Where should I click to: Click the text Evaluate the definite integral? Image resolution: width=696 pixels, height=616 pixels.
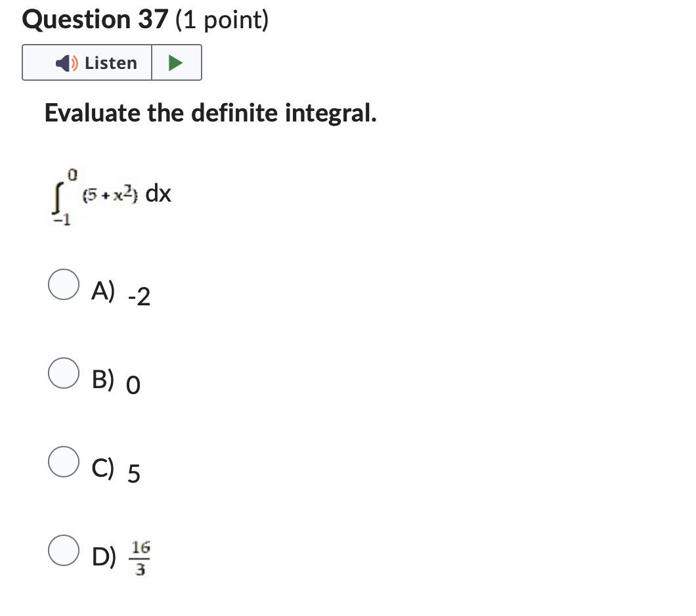click(x=209, y=113)
